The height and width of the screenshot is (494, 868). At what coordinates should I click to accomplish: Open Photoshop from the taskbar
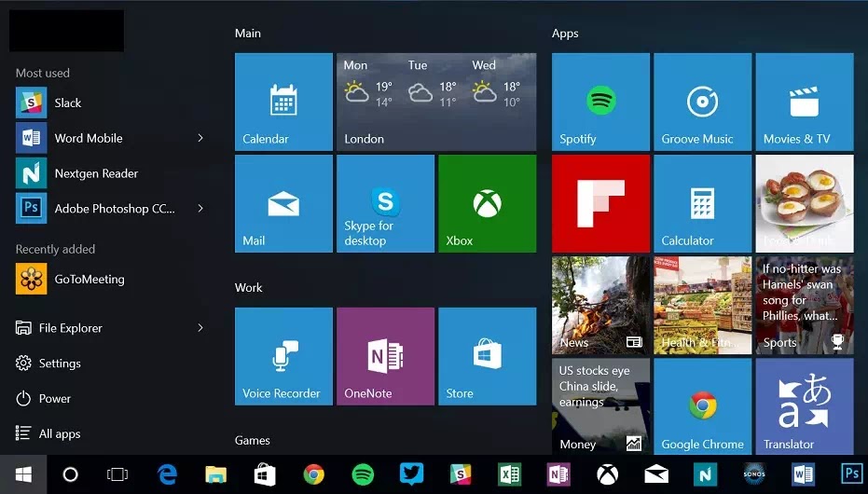851,474
